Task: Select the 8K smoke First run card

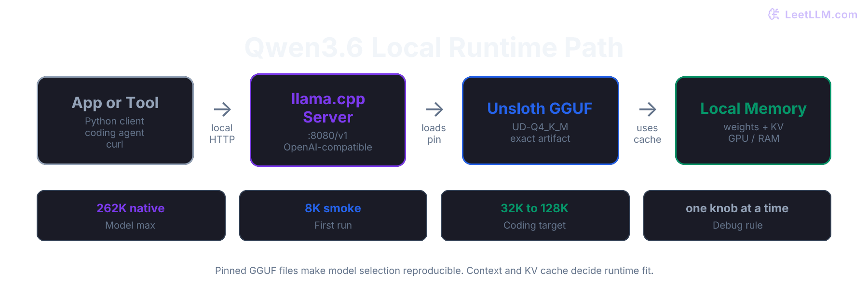Action: coord(333,216)
